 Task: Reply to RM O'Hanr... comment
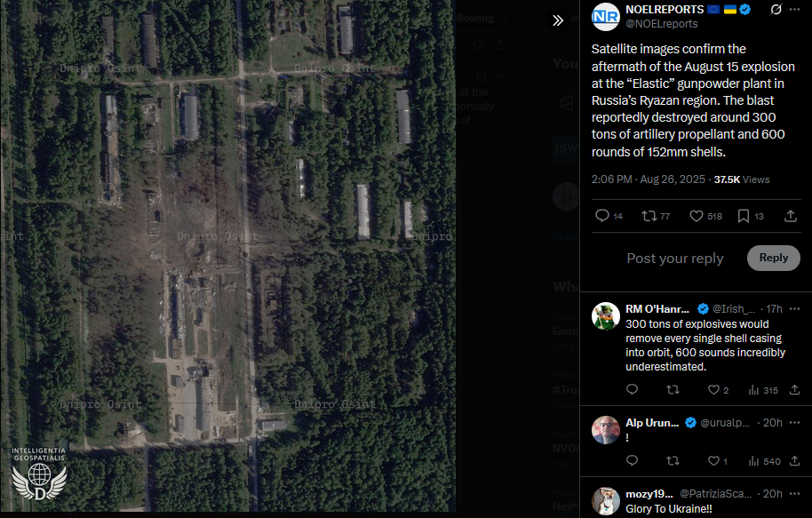coord(632,389)
